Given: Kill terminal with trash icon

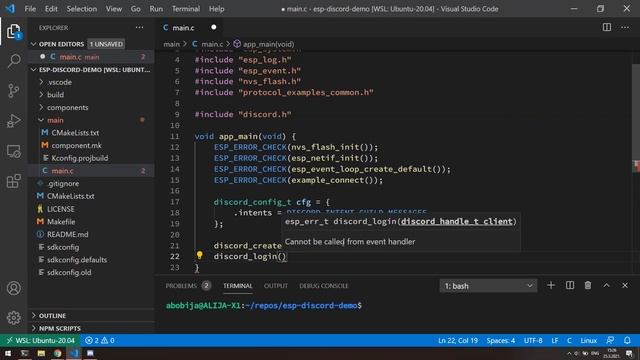Looking at the screenshot, I should tap(588, 285).
